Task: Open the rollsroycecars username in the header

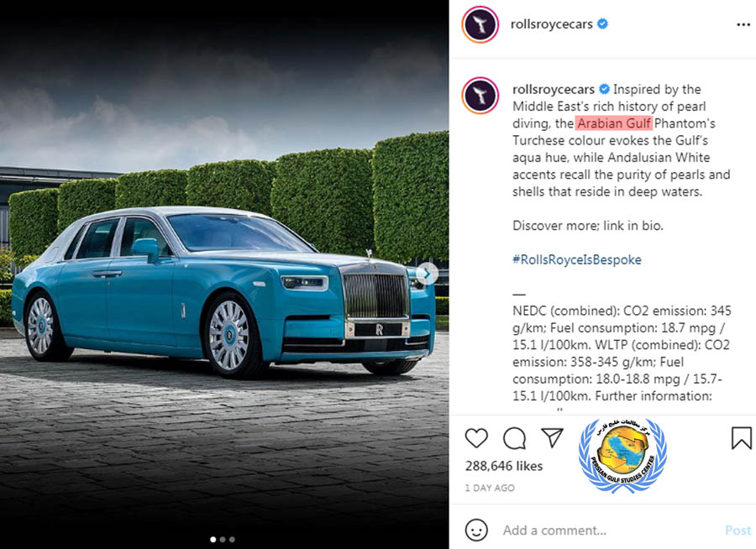Action: click(551, 24)
